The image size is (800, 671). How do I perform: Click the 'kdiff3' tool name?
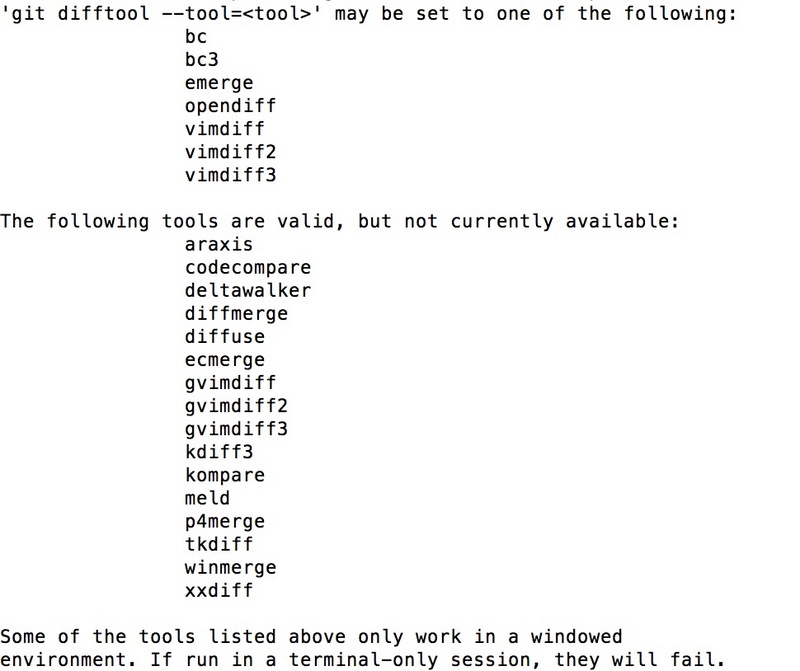coord(219,452)
